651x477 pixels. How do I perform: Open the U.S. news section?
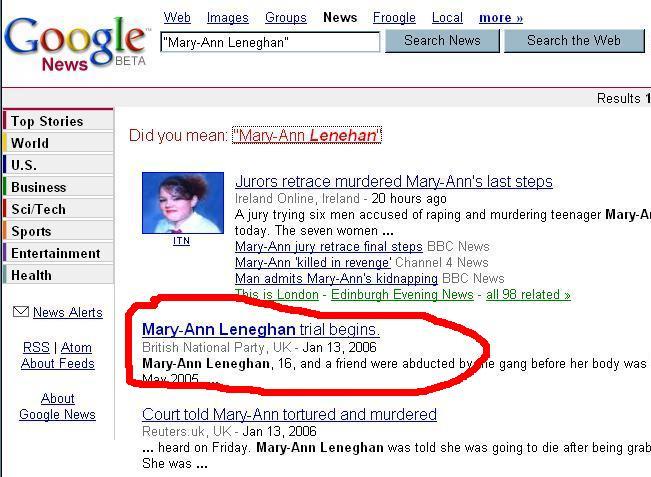pyautogui.click(x=58, y=165)
